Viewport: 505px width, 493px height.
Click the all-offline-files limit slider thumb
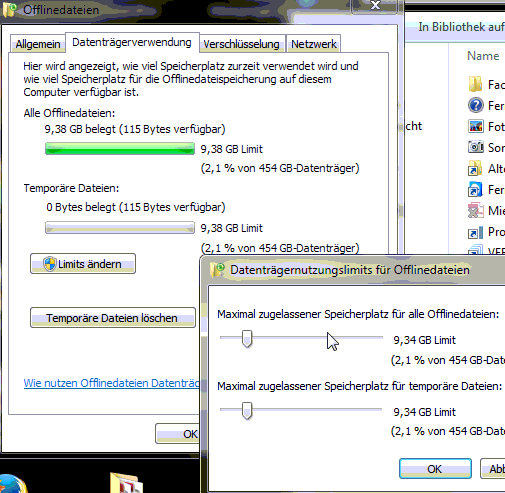pyautogui.click(x=247, y=339)
